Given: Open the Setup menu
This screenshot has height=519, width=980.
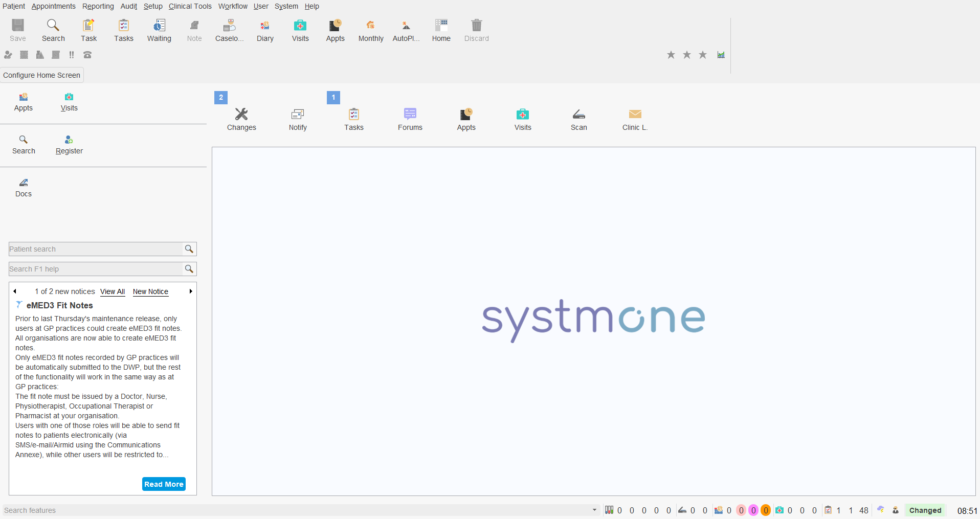Looking at the screenshot, I should 153,6.
